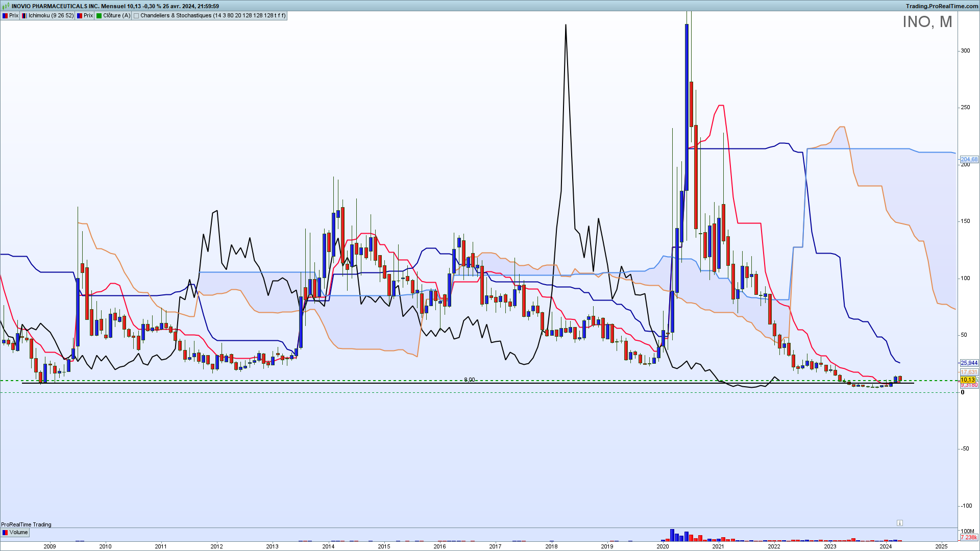Click the info icon above the volume panel

tap(899, 523)
